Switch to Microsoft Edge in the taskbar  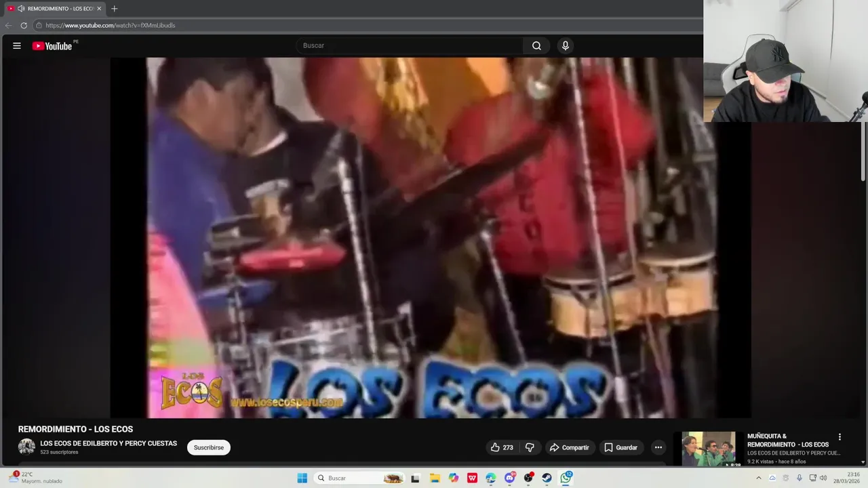491,478
